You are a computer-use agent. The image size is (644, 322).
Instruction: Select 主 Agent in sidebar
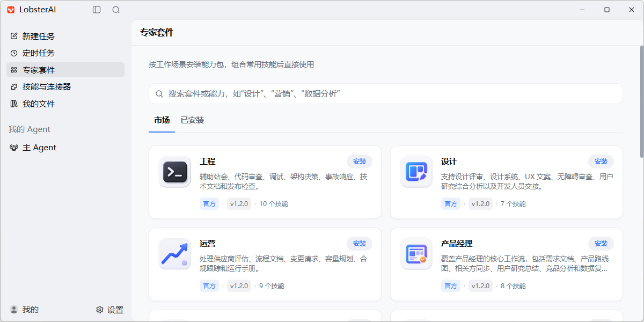point(65,148)
